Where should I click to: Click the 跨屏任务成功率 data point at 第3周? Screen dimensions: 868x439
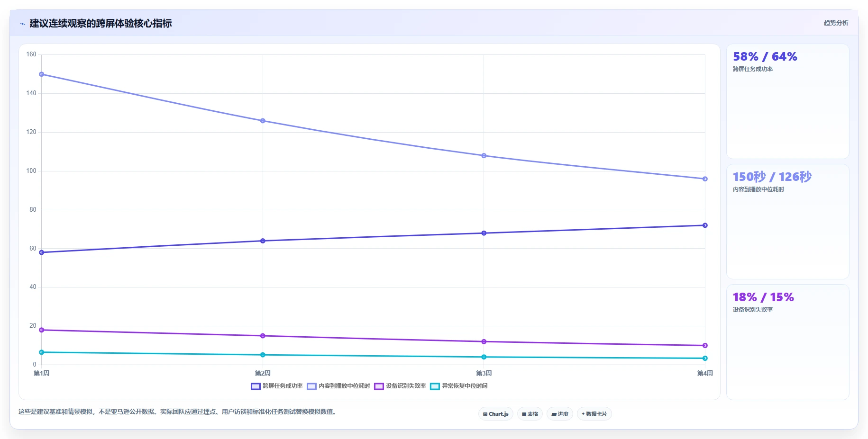pos(484,233)
